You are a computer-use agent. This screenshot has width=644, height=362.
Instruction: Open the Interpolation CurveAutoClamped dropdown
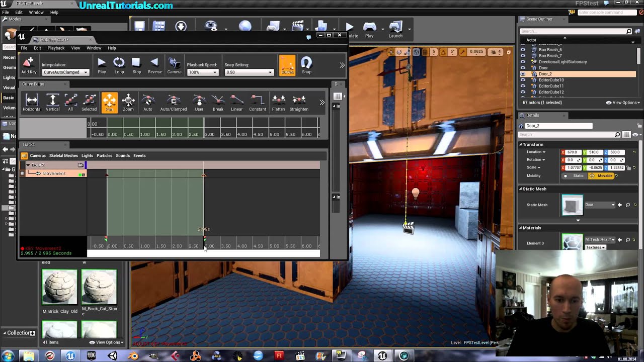tap(65, 72)
